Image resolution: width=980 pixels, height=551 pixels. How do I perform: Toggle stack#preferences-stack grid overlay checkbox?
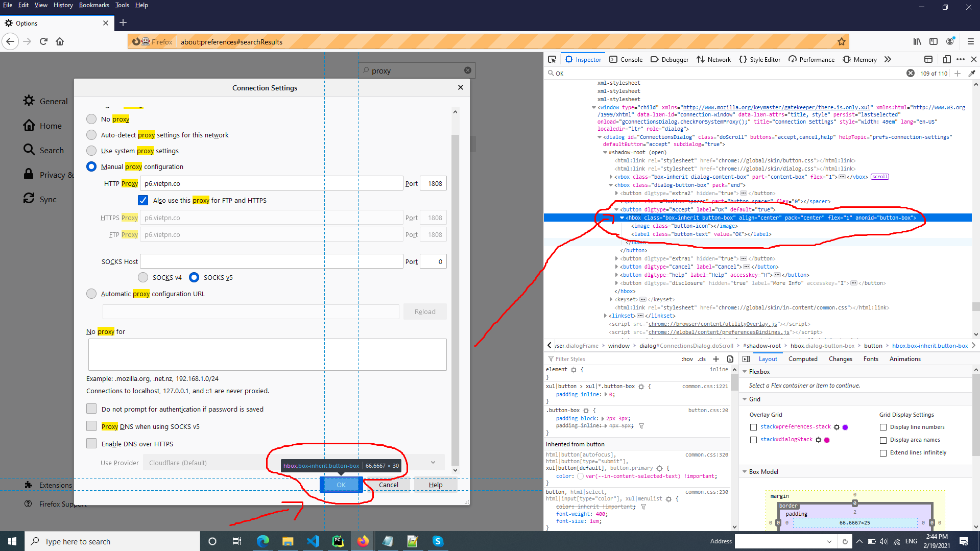[753, 427]
